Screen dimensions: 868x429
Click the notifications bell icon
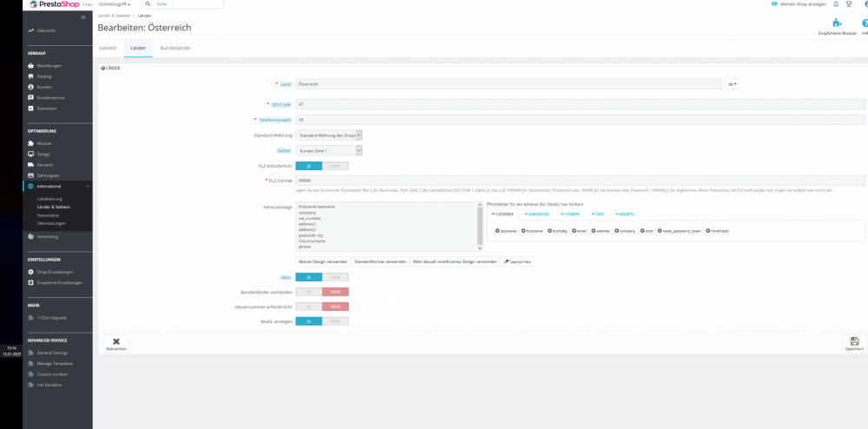click(x=836, y=3)
